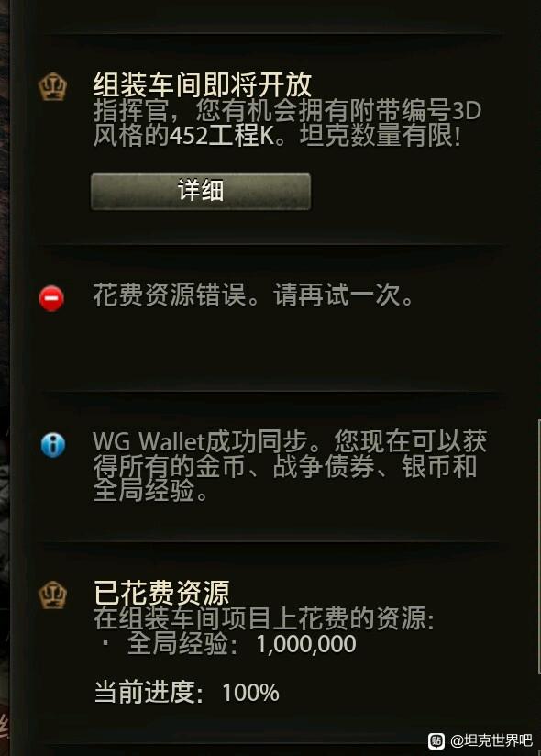The height and width of the screenshot is (756, 541).
Task: Click the 指挥官 notification message line
Action: tap(287, 110)
